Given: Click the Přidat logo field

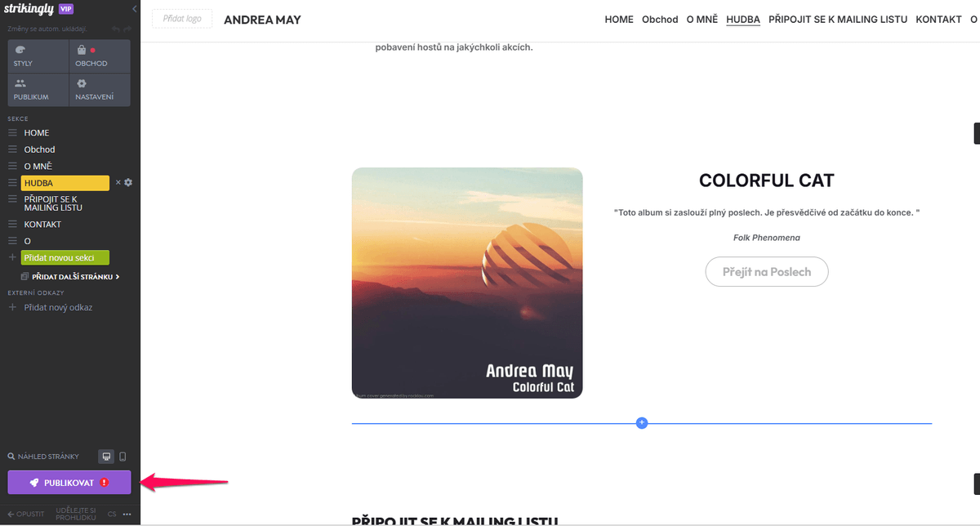Looking at the screenshot, I should 181,18.
